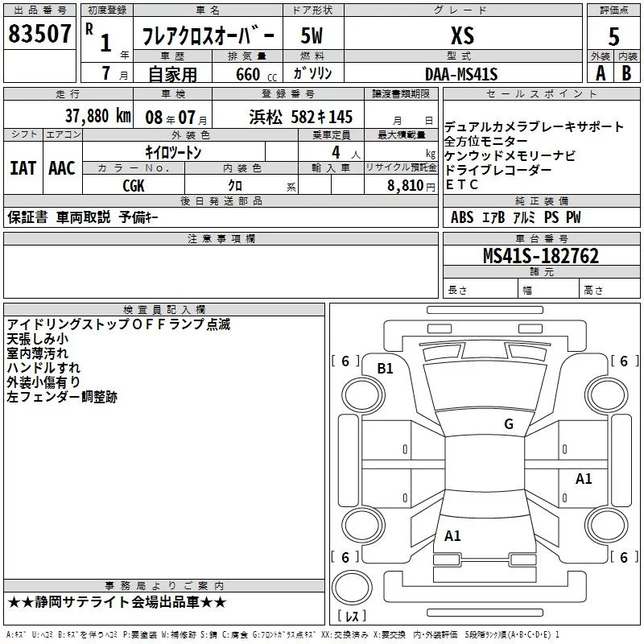Select the mileage 37,880 km
644x644 pixels.
pos(97,116)
